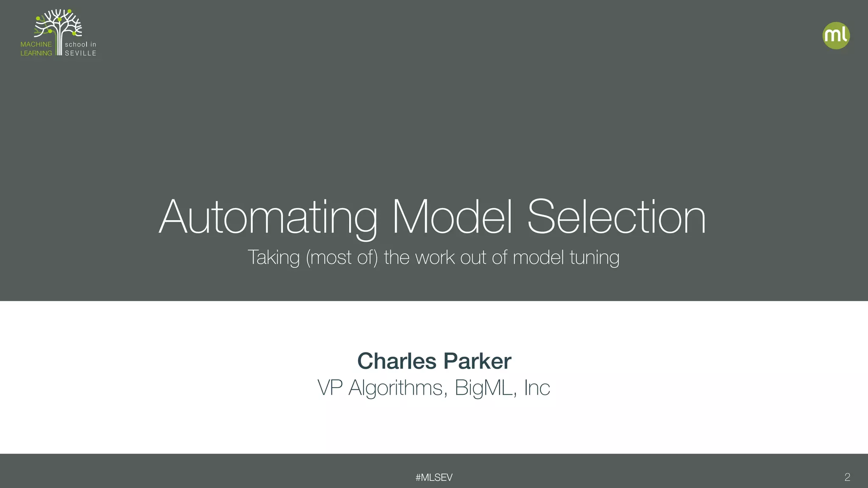
Task: Click the word LEARNING in the logo
Action: tap(36, 53)
